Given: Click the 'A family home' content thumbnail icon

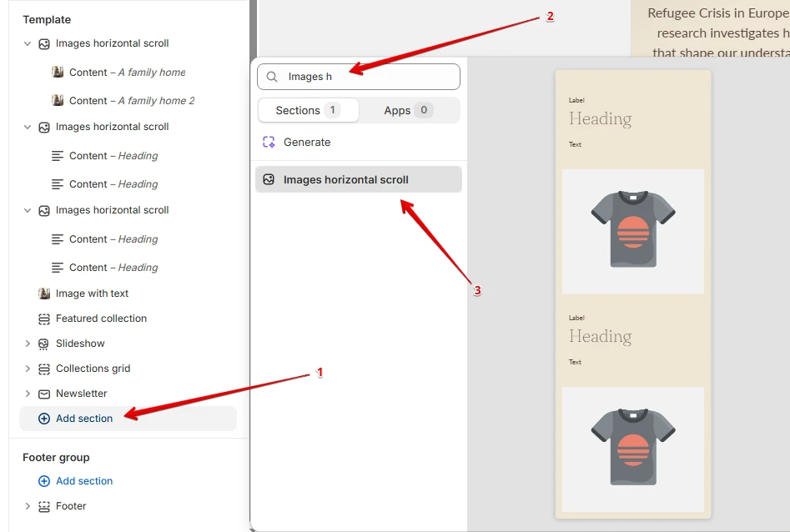Looking at the screenshot, I should point(58,72).
